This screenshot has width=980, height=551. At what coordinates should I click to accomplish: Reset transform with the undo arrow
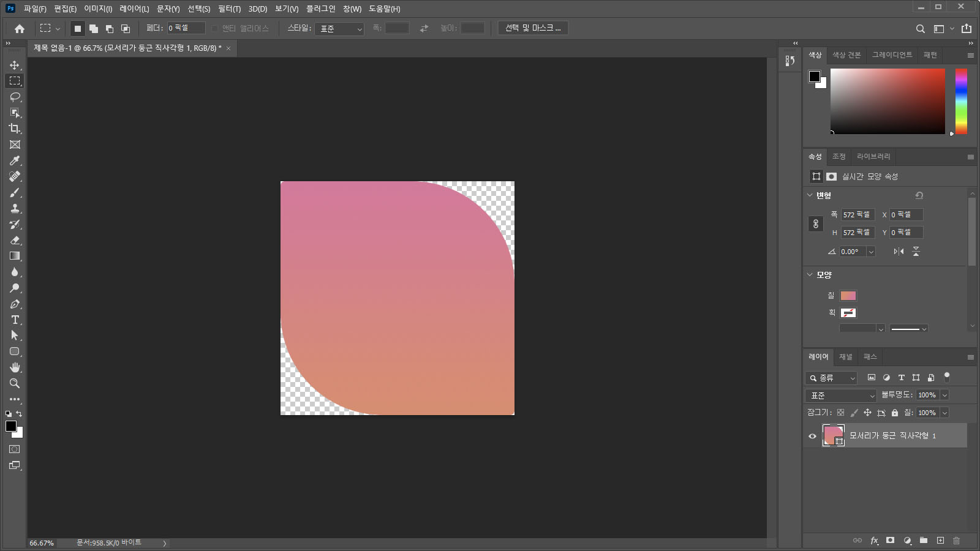(919, 195)
